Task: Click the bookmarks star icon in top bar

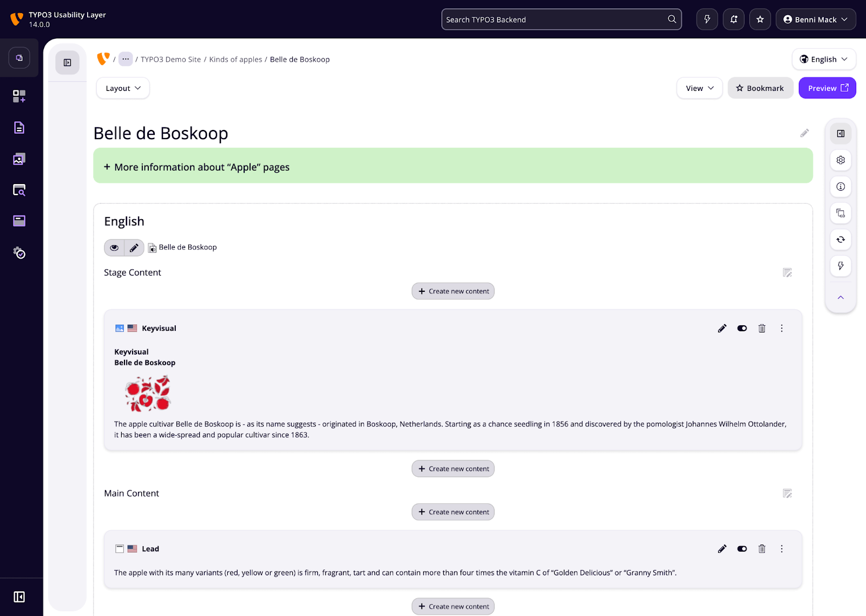Action: (x=760, y=19)
